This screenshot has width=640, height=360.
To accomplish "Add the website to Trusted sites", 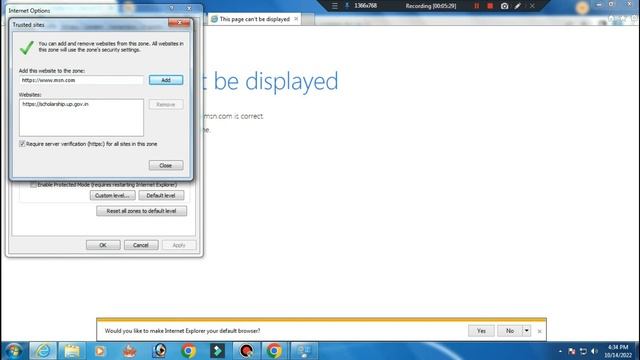I will pyautogui.click(x=166, y=80).
